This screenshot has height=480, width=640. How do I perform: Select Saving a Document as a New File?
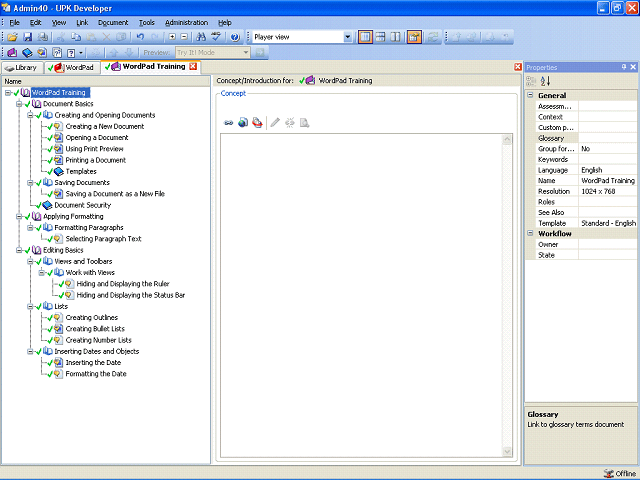(115, 194)
